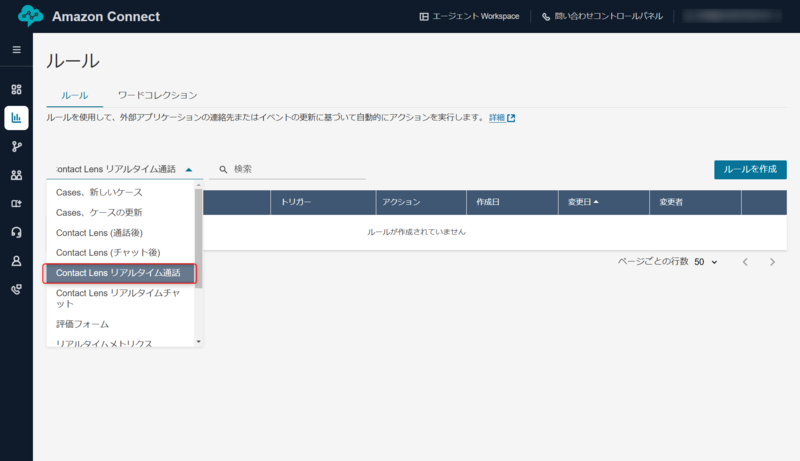This screenshot has width=800, height=461.
Task: Open the routing flows branch icon
Action: click(x=16, y=146)
